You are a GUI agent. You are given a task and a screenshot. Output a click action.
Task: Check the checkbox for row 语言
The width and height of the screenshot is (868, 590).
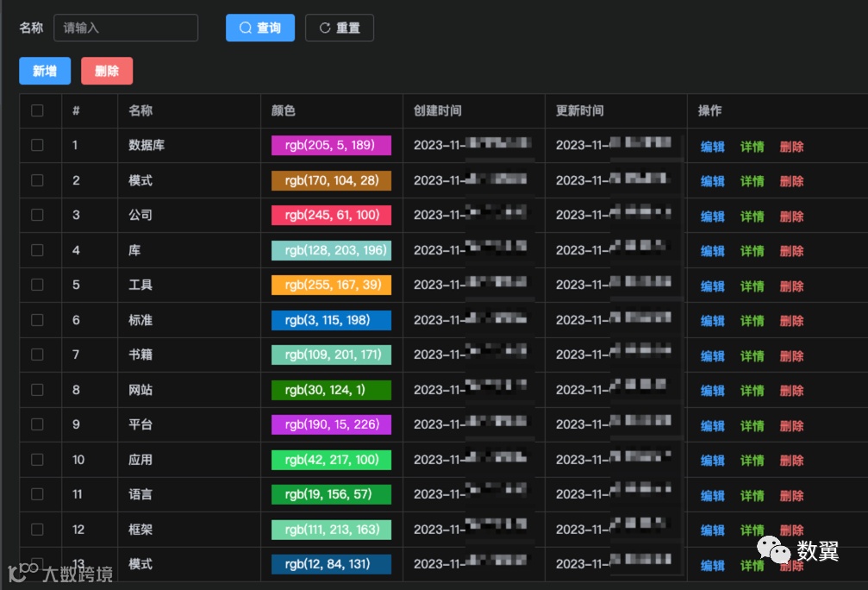tap(37, 494)
